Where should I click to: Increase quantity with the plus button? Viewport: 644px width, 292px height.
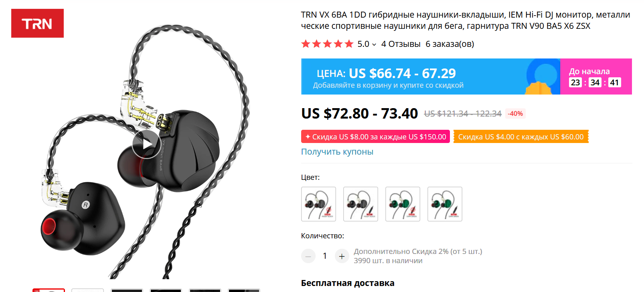click(x=342, y=256)
